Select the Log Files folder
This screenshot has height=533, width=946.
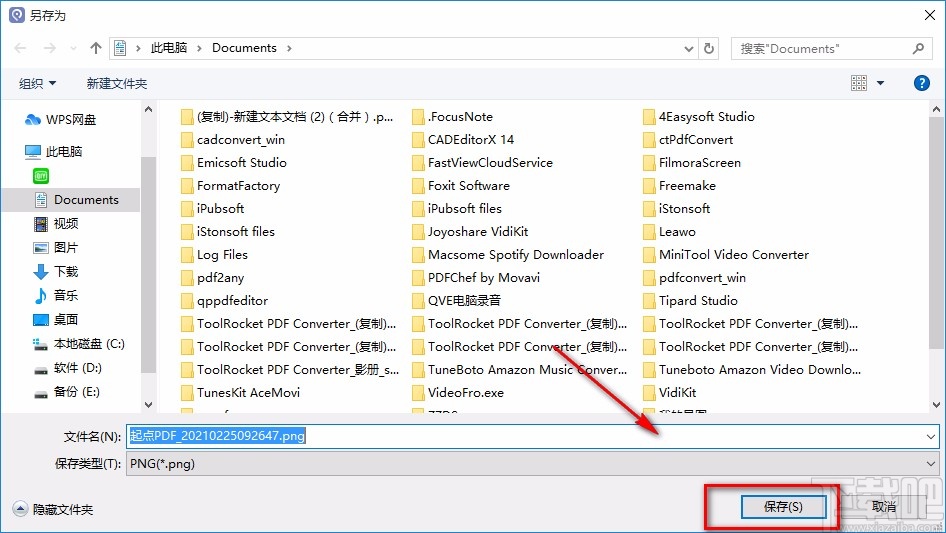click(214, 255)
